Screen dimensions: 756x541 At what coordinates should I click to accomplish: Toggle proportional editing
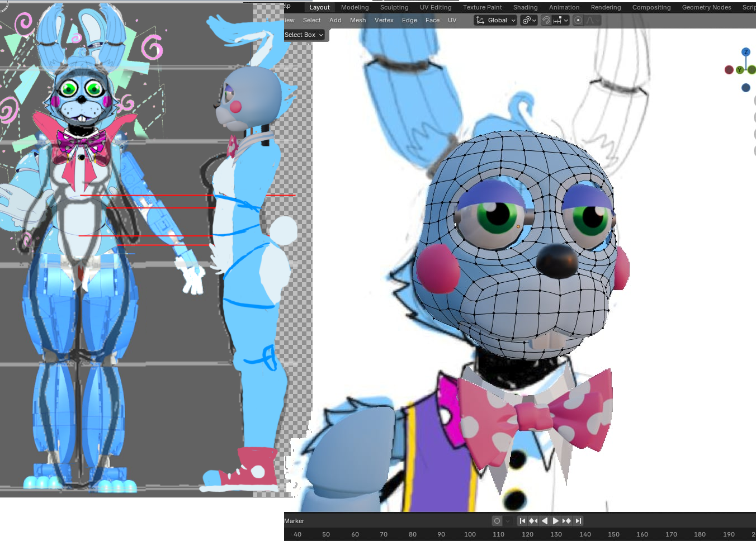[578, 20]
